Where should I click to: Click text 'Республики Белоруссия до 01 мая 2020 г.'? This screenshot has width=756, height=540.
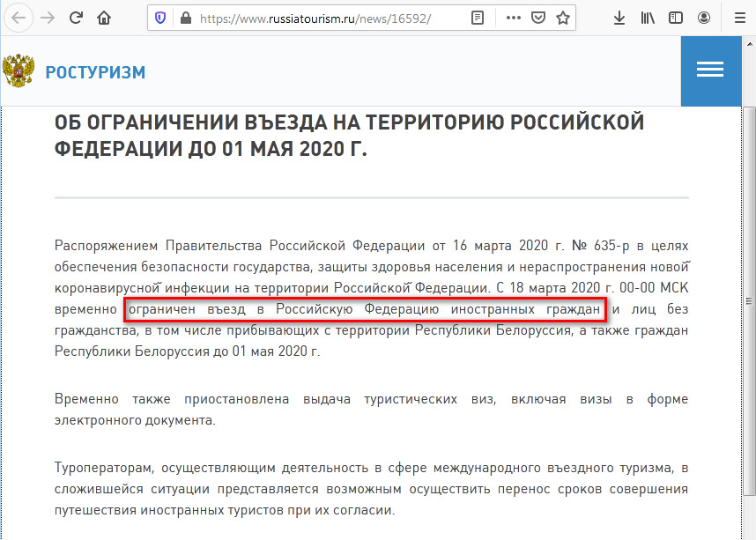[187, 351]
